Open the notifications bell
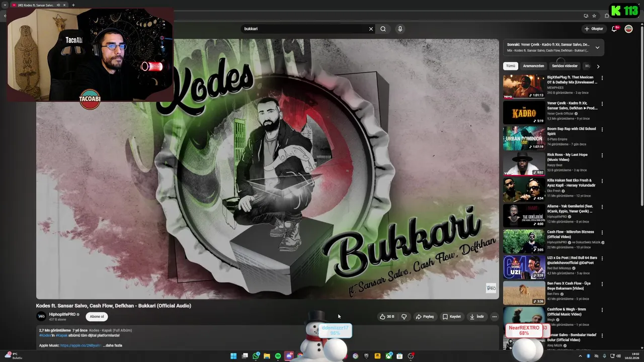Image resolution: width=644 pixels, height=362 pixels. 614,29
